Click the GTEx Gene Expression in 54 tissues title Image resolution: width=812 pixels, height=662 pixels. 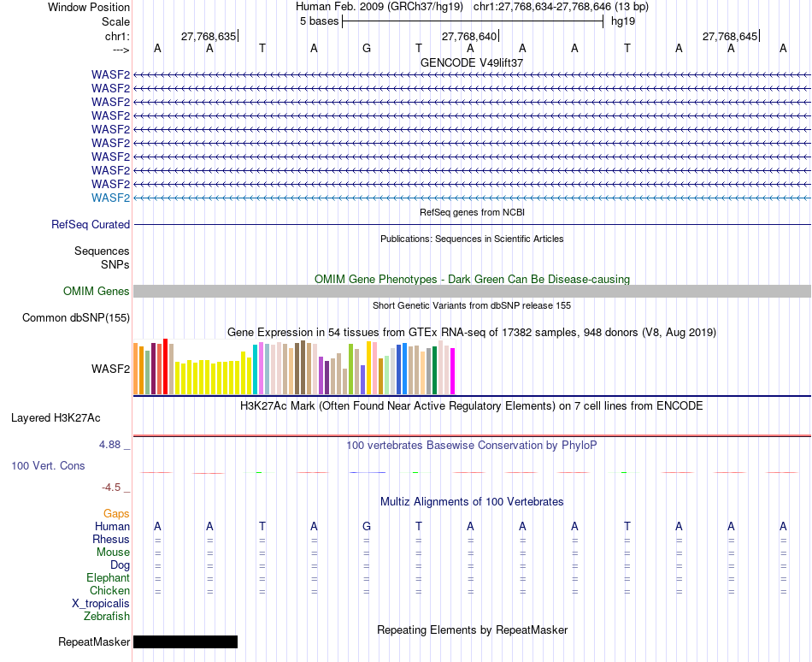[x=472, y=333]
